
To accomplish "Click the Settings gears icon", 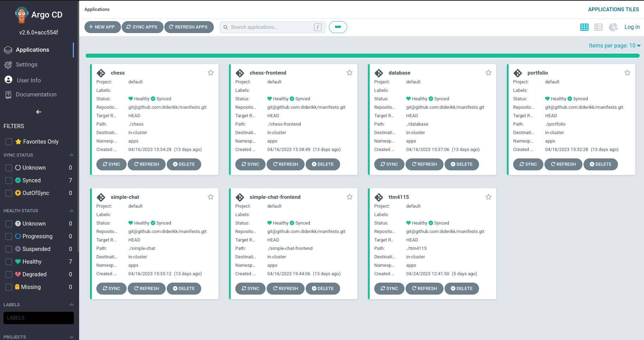I will [8, 65].
